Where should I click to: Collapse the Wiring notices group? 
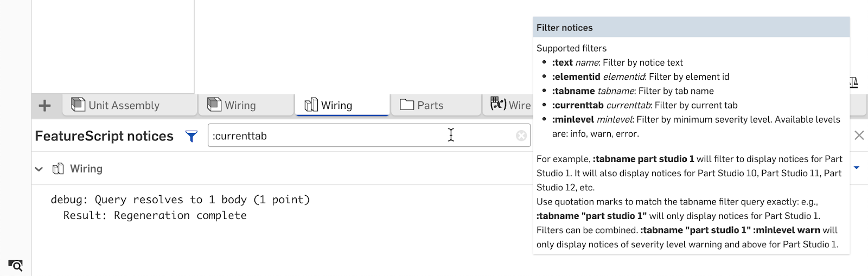(x=39, y=169)
